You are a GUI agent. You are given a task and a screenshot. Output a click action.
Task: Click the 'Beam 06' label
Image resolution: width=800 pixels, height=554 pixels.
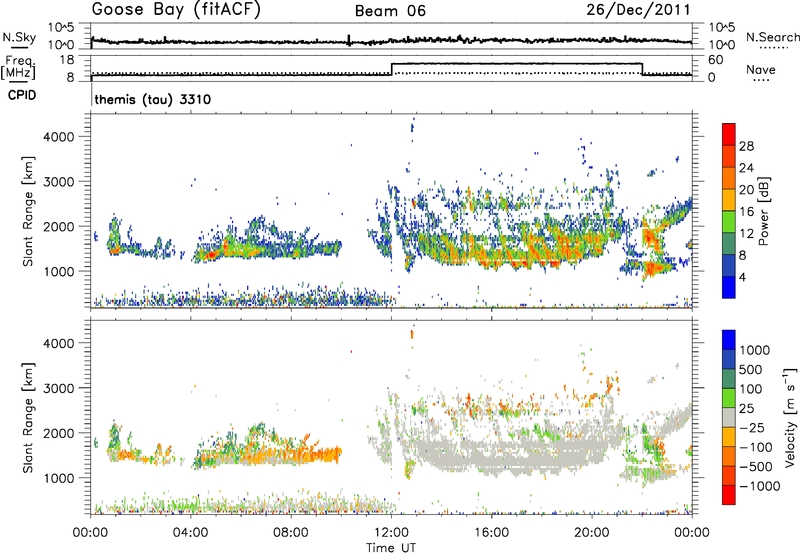pyautogui.click(x=390, y=11)
